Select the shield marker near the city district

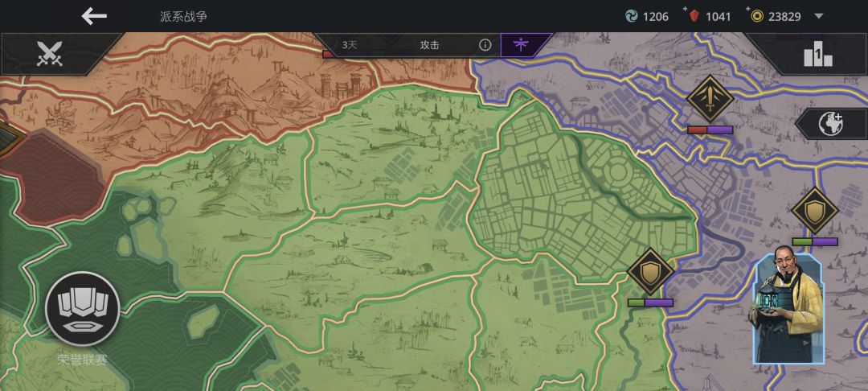pos(650,271)
